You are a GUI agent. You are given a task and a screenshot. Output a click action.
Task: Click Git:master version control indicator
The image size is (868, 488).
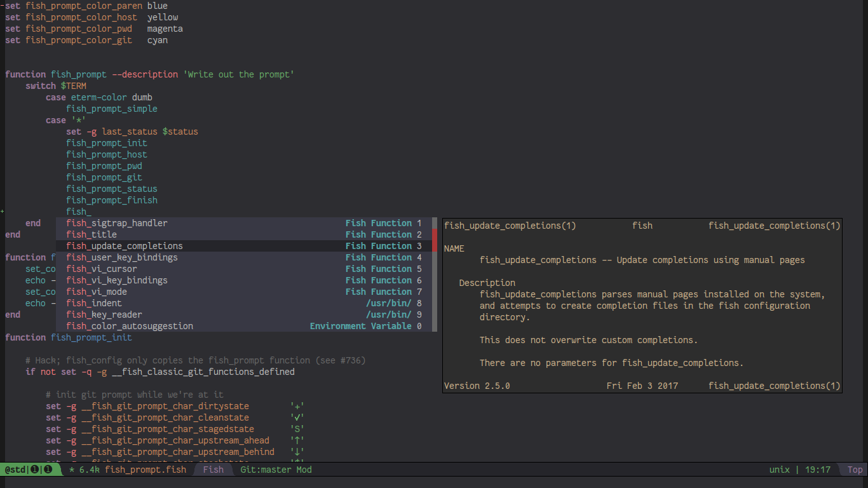(266, 470)
